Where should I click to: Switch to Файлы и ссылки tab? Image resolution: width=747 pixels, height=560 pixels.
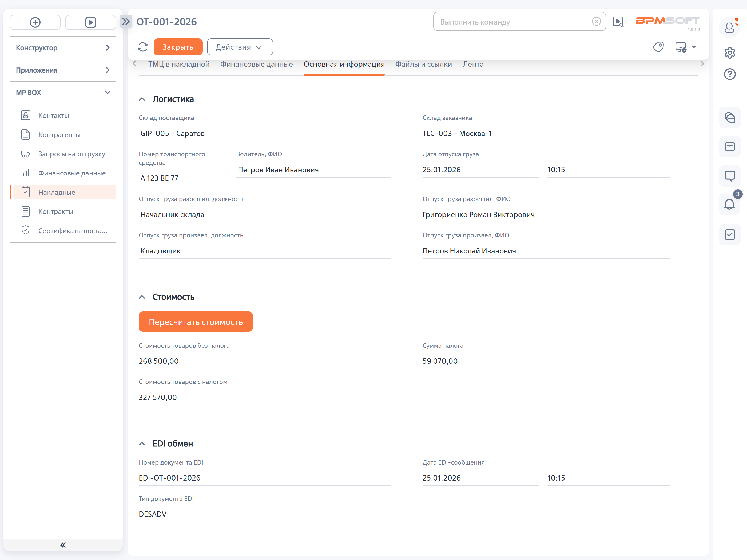coord(423,64)
